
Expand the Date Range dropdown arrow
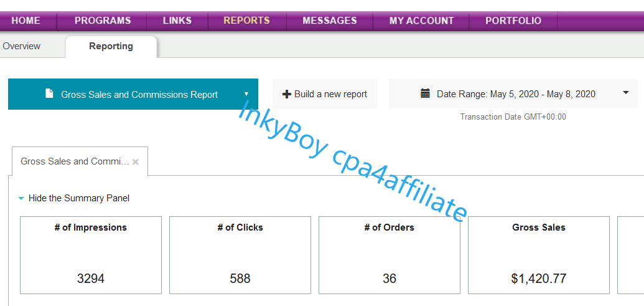click(x=625, y=93)
